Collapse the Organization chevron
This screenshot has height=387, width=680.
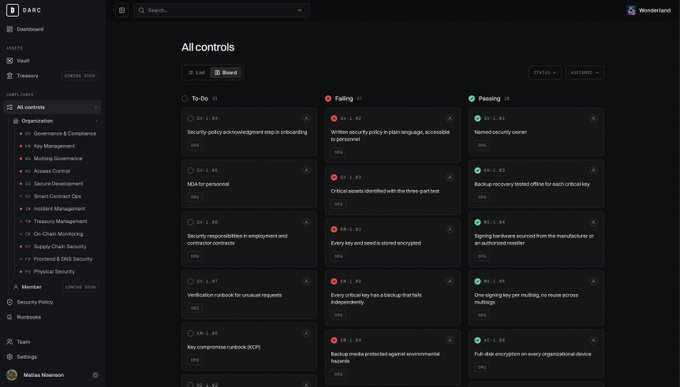click(96, 121)
